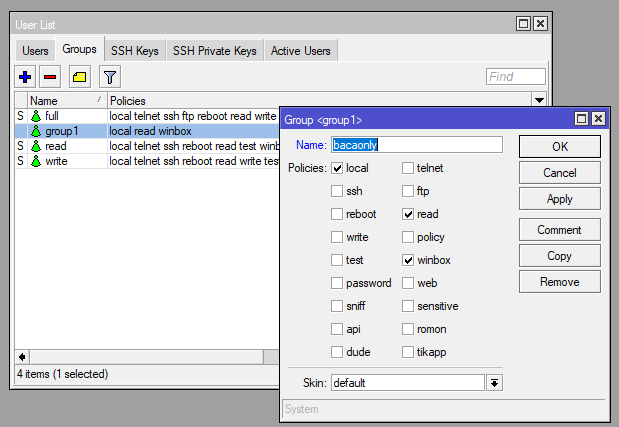Open the column selector dropdown in User List
Screen dimensions: 619x427
click(x=539, y=100)
